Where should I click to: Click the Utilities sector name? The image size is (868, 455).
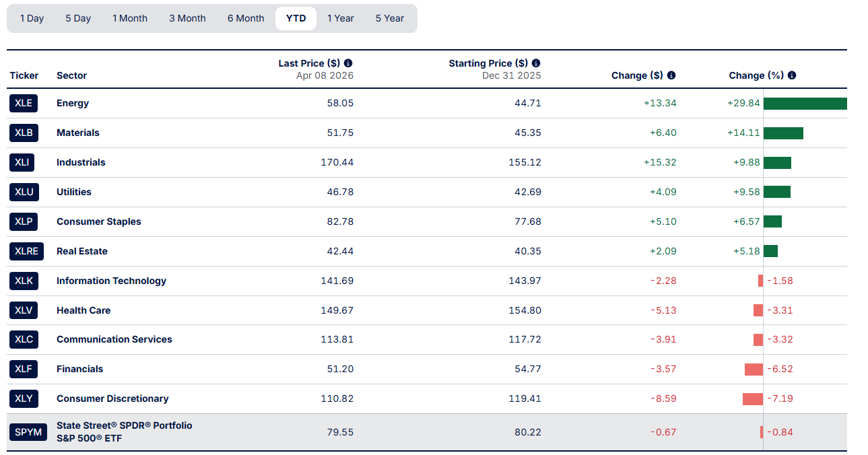tap(74, 192)
